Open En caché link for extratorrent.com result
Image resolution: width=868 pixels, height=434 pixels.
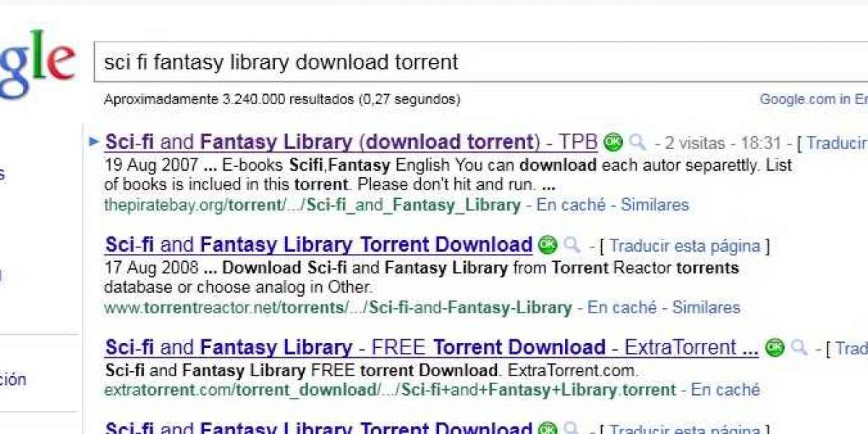(726, 390)
